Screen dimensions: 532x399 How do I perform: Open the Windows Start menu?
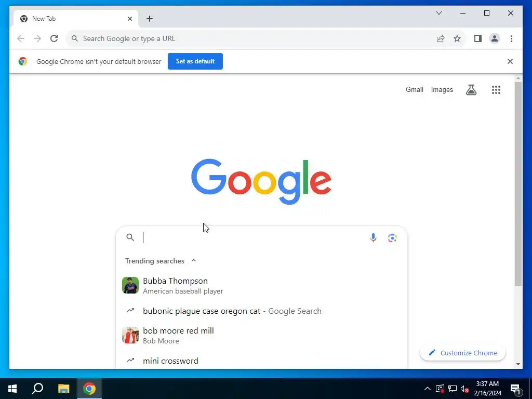pos(12,389)
